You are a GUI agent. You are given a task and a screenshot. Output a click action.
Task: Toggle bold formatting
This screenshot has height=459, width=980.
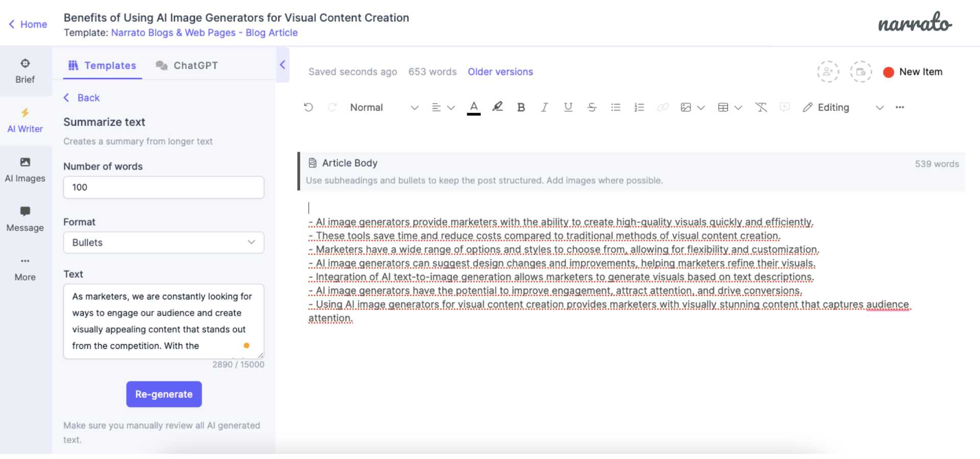click(521, 107)
